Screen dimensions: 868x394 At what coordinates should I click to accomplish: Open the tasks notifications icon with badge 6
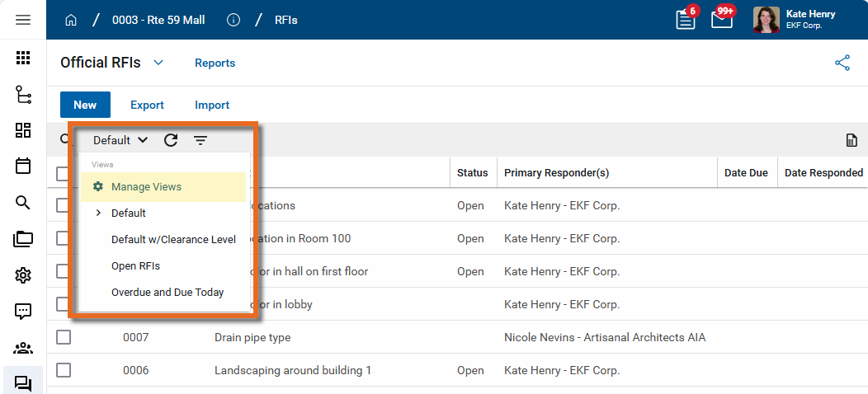coord(685,20)
